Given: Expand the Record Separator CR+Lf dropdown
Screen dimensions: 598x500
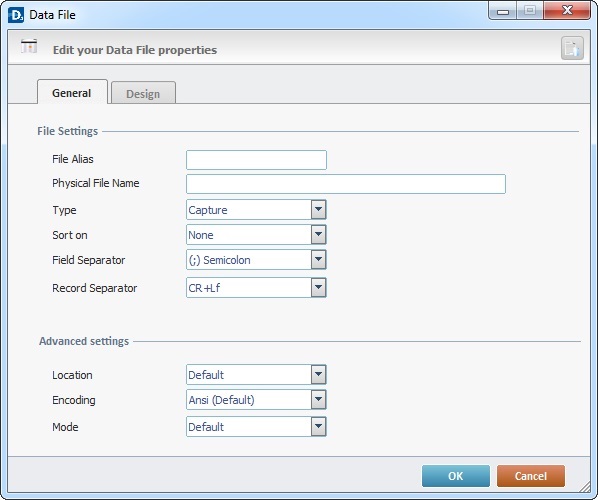Looking at the screenshot, I should point(318,288).
